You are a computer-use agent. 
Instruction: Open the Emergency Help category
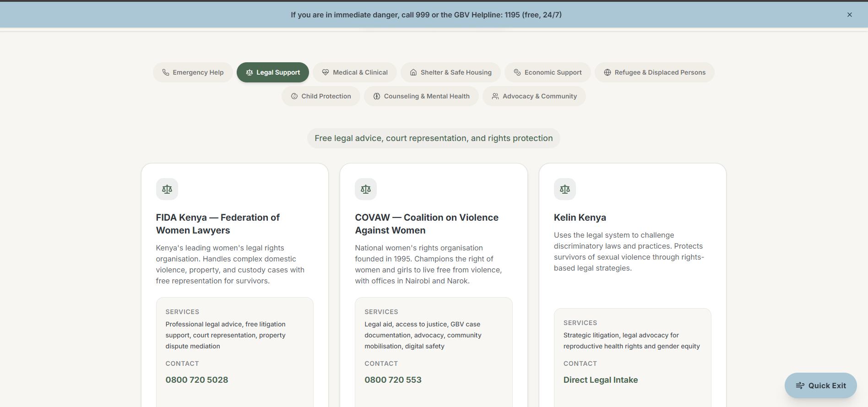[x=193, y=72]
